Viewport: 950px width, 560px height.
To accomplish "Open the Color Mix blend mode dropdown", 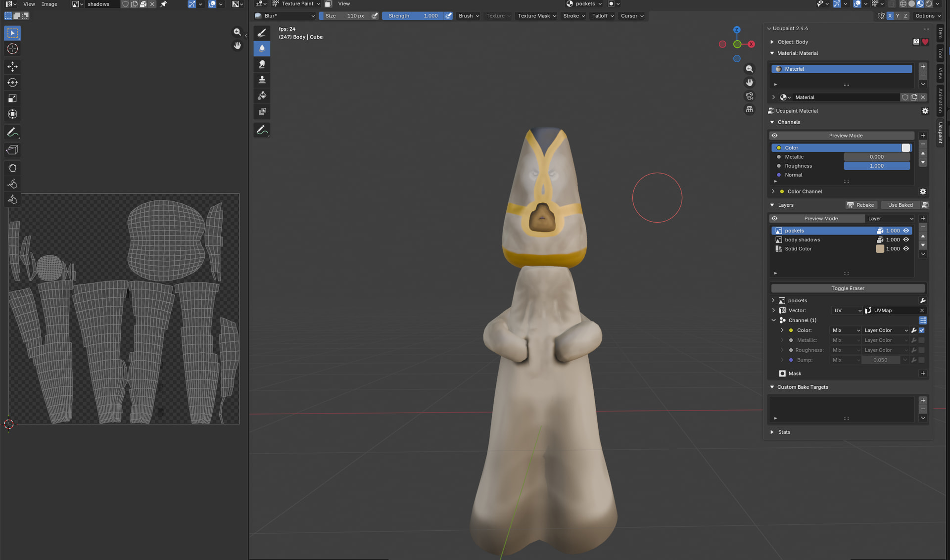I will coord(846,330).
